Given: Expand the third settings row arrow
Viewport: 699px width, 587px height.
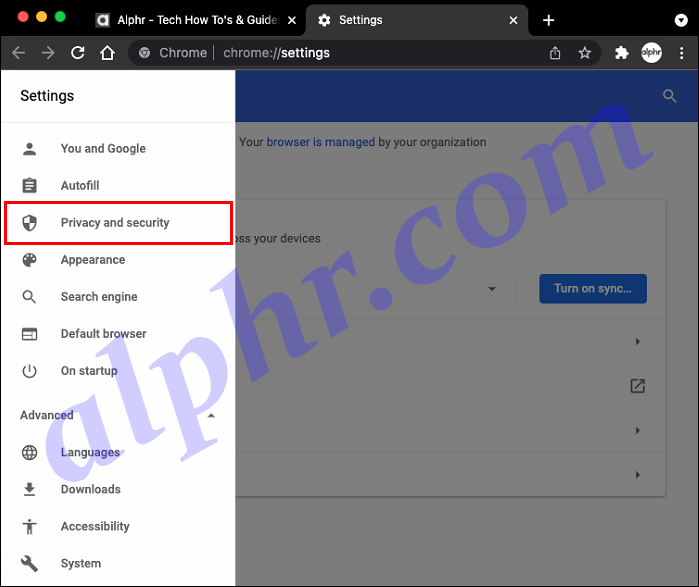Looking at the screenshot, I should coord(637,430).
